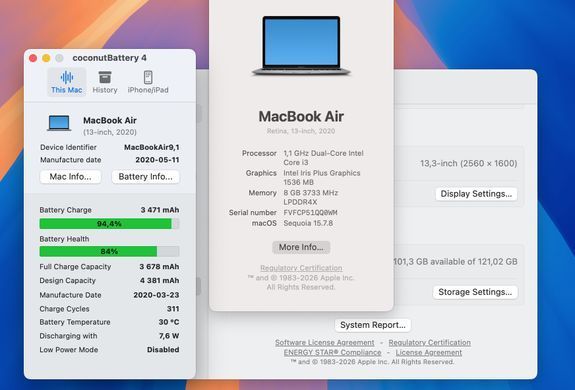Viewport: 575px width, 390px height.
Task: Select the Device Identifier value MacBookAir9,1
Action: 151,147
